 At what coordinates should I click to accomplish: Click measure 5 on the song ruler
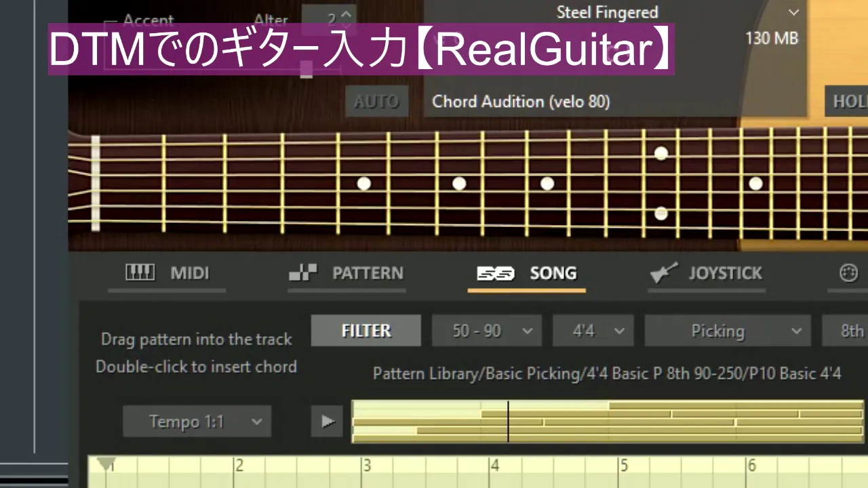(623, 466)
